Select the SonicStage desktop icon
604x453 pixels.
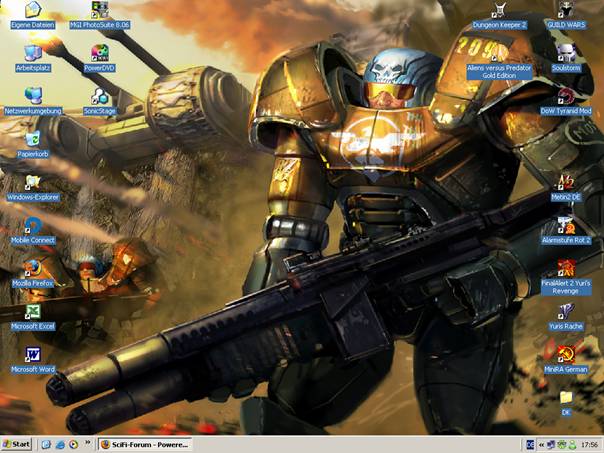point(99,97)
